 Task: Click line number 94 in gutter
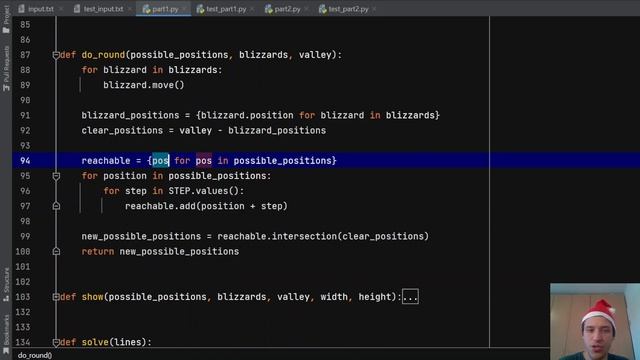[x=25, y=161]
